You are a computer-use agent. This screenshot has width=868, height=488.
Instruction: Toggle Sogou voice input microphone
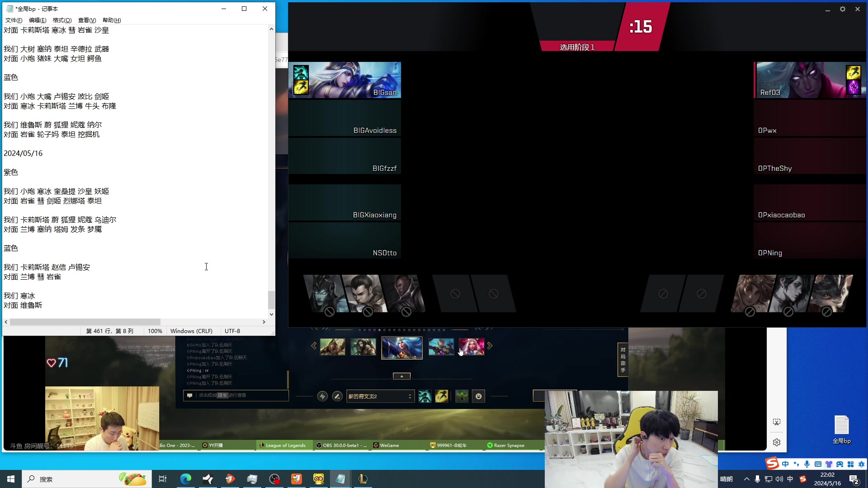[x=807, y=464]
